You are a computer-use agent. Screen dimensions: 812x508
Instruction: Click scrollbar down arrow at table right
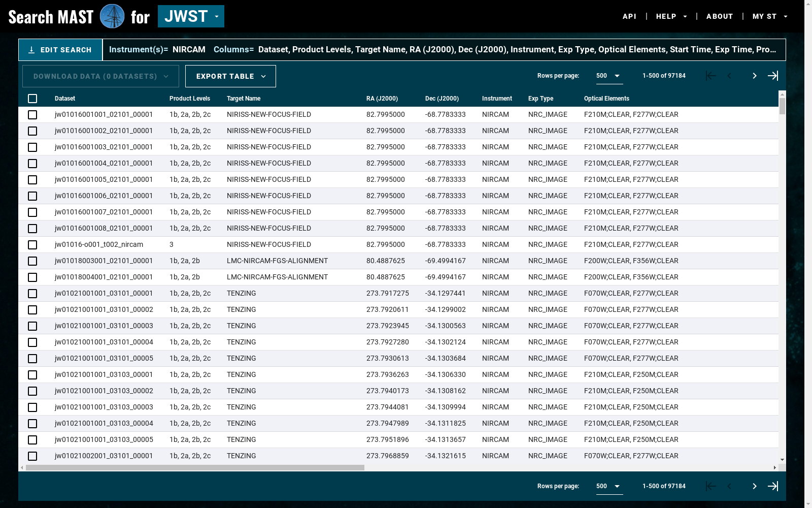tap(782, 459)
